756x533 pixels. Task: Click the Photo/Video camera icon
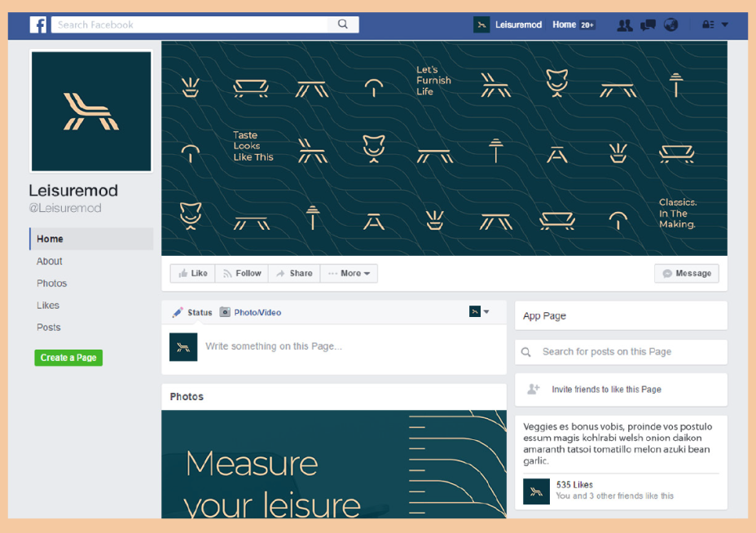pos(225,312)
